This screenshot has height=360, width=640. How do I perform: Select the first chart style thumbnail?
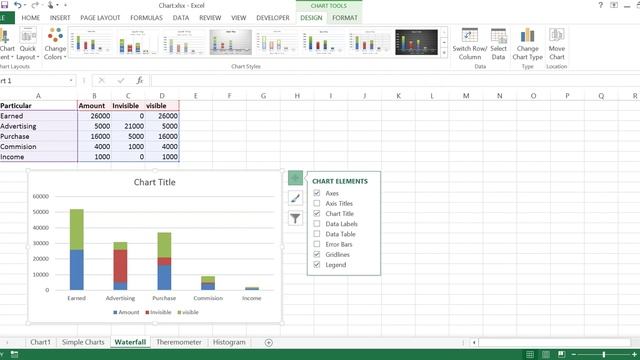tap(91, 42)
